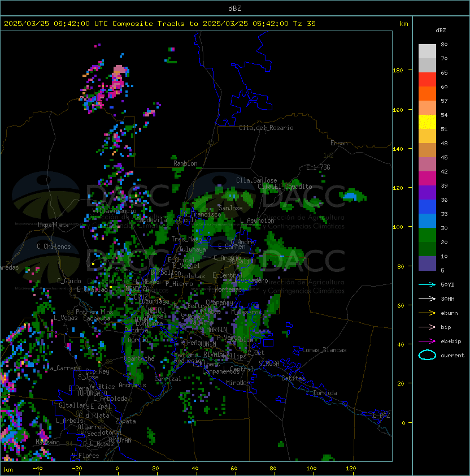
Task: Click the blue echo cell east of Clla.El_Cuadito
Action: click(x=350, y=196)
